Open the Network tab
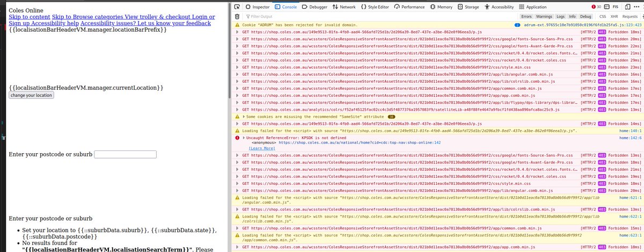 tap(344, 7)
